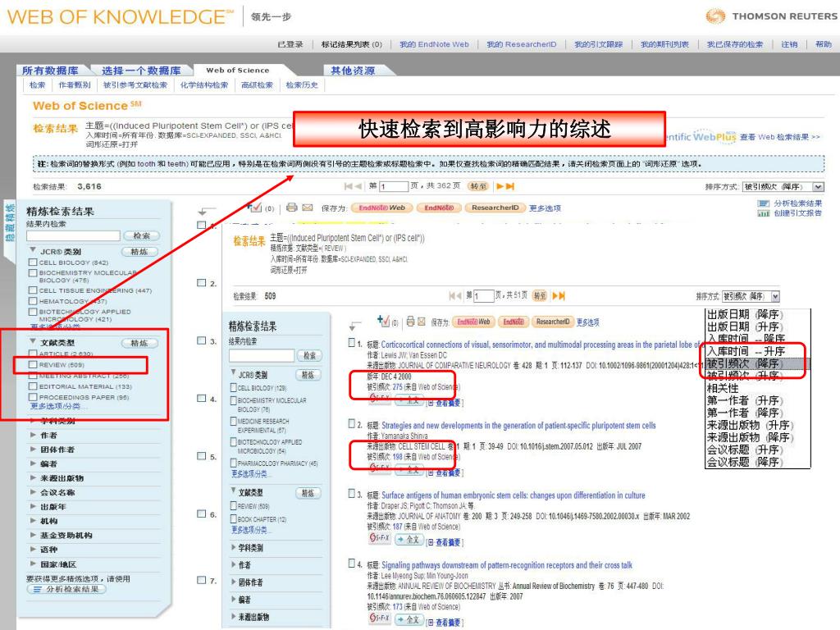This screenshot has width=840, height=630.
Task: Click 分析检索结果 button at left panel bottom
Action: click(66, 589)
